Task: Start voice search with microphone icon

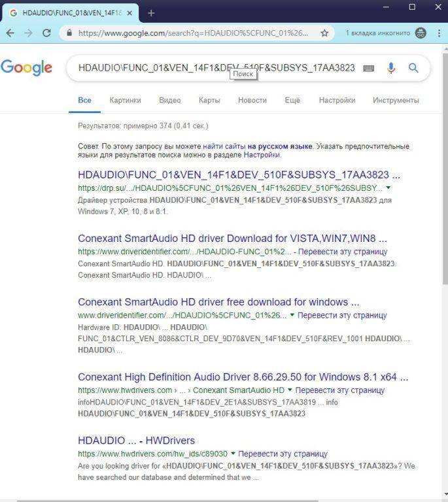Action: point(391,68)
